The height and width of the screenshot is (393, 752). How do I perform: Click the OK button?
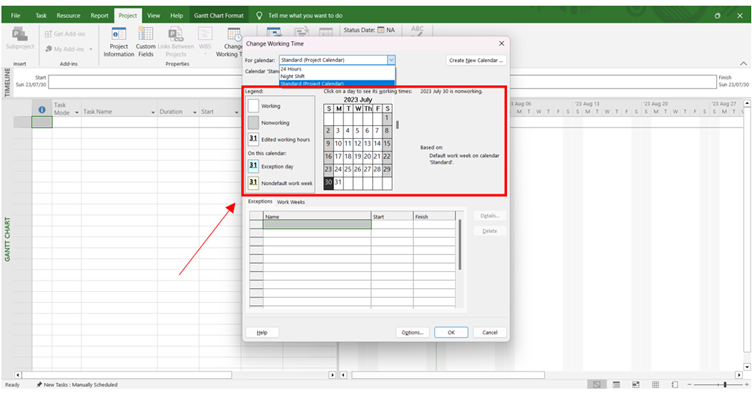451,332
